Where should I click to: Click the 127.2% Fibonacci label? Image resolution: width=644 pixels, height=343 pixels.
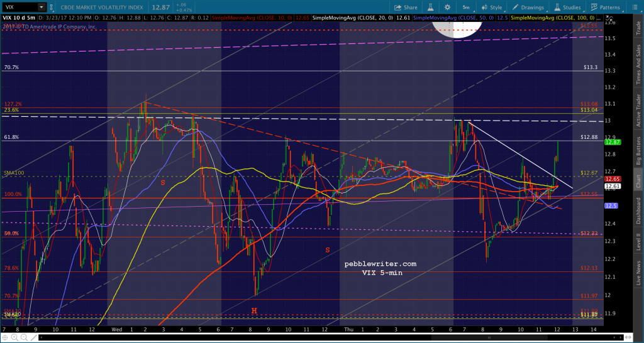coord(13,104)
